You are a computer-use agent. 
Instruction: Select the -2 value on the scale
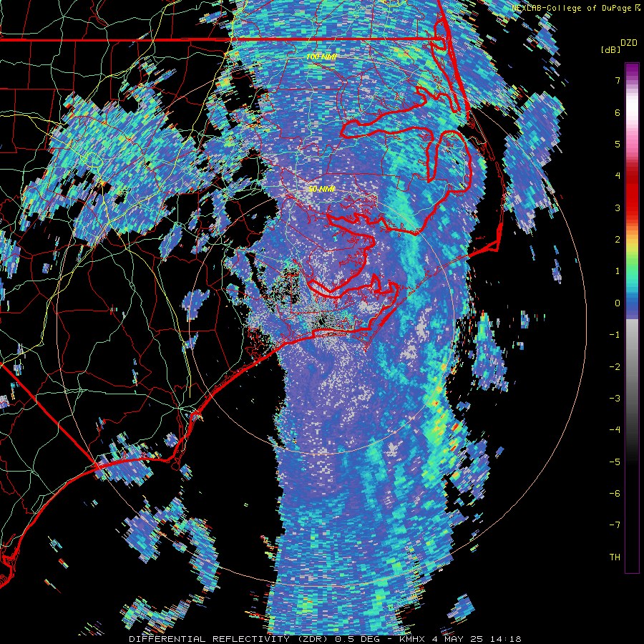click(615, 367)
